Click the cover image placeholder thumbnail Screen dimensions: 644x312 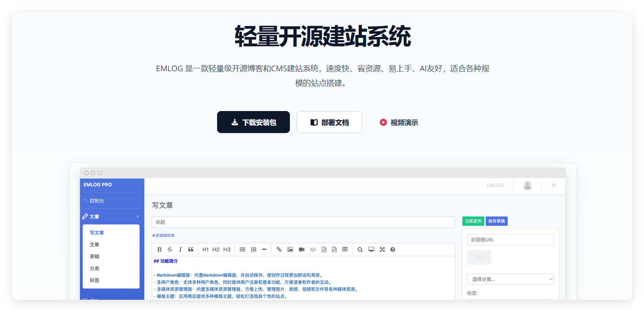tap(479, 257)
